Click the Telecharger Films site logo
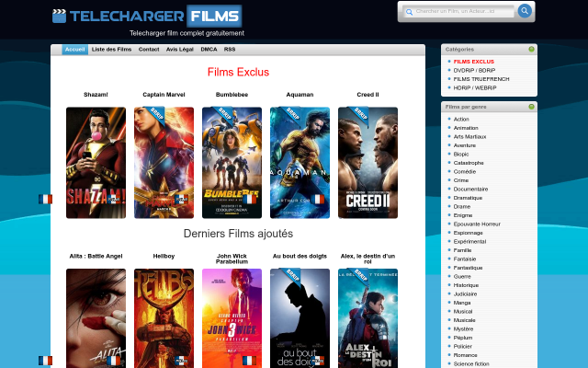The image size is (588, 368). [147, 17]
